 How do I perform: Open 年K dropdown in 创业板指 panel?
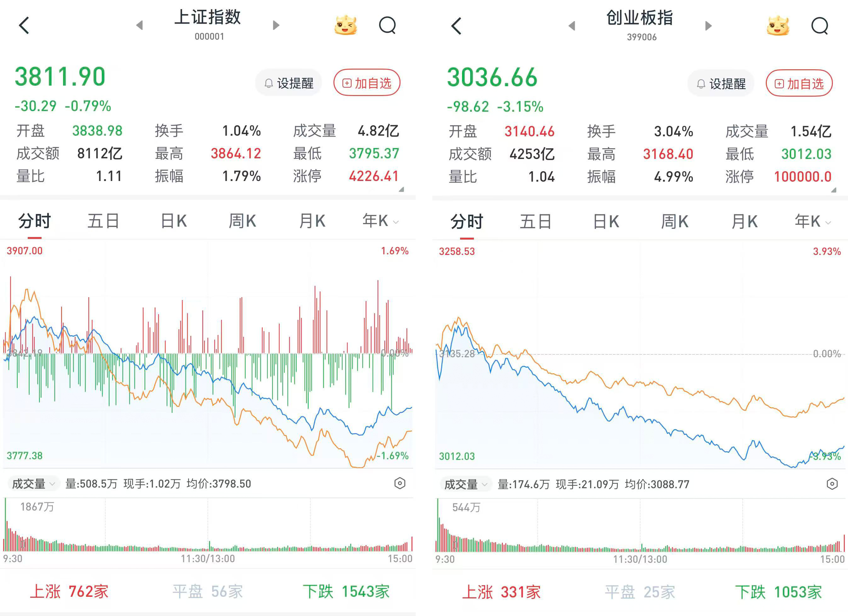pos(813,222)
